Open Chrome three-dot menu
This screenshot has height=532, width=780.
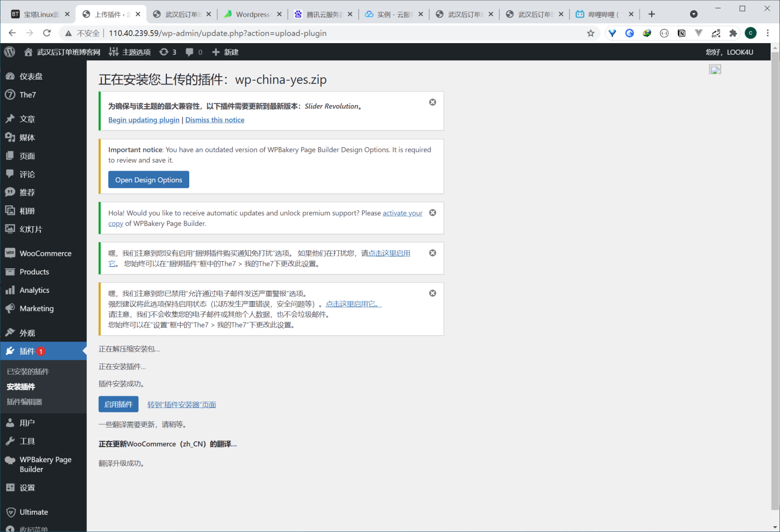768,33
